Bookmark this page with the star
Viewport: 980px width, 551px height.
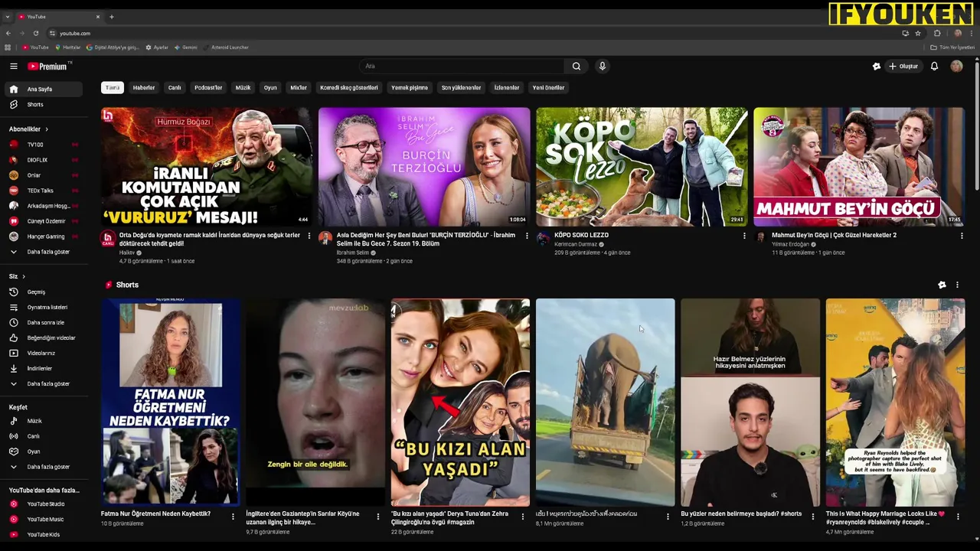pos(918,33)
